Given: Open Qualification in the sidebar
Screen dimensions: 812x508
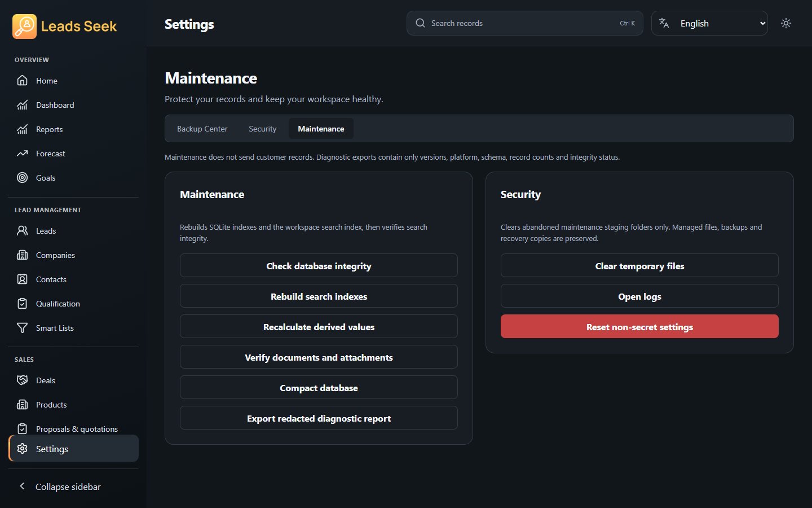Looking at the screenshot, I should coord(73,304).
